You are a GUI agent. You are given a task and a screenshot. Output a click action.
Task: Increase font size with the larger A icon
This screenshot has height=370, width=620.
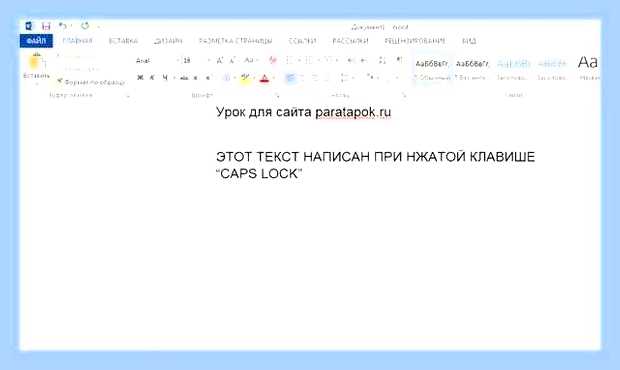click(x=220, y=60)
